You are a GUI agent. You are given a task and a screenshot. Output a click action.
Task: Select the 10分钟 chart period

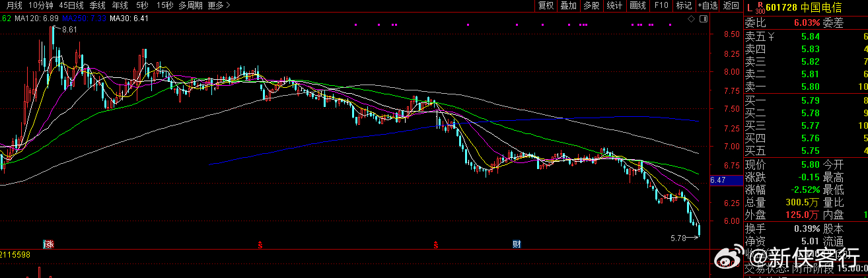pyautogui.click(x=40, y=5)
